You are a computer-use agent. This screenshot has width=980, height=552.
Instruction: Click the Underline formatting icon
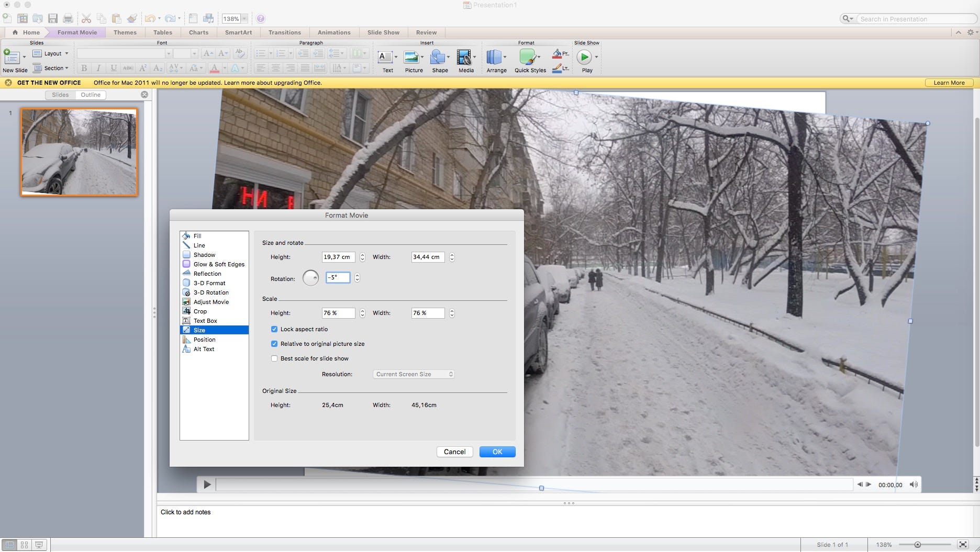[x=113, y=68]
